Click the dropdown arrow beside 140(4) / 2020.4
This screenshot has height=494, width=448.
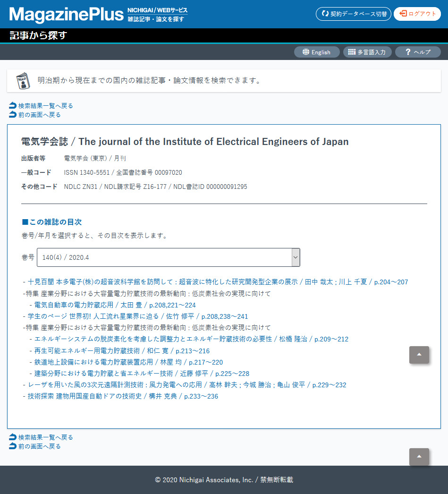(296, 257)
